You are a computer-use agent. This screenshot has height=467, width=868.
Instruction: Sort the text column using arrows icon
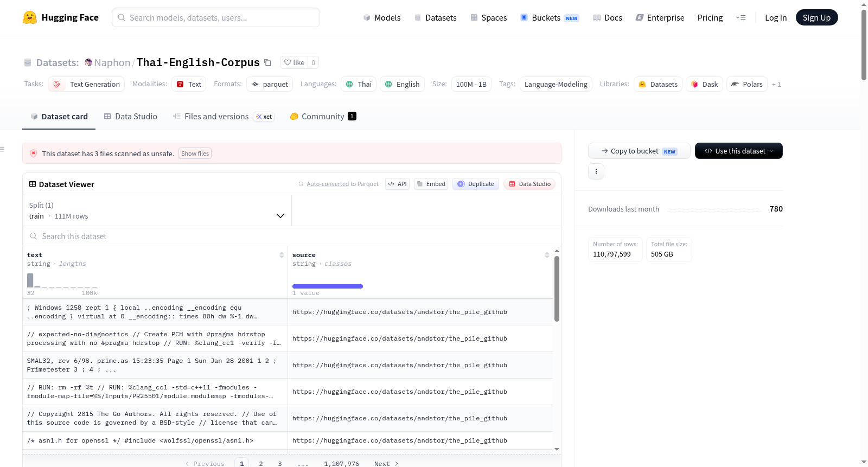282,255
